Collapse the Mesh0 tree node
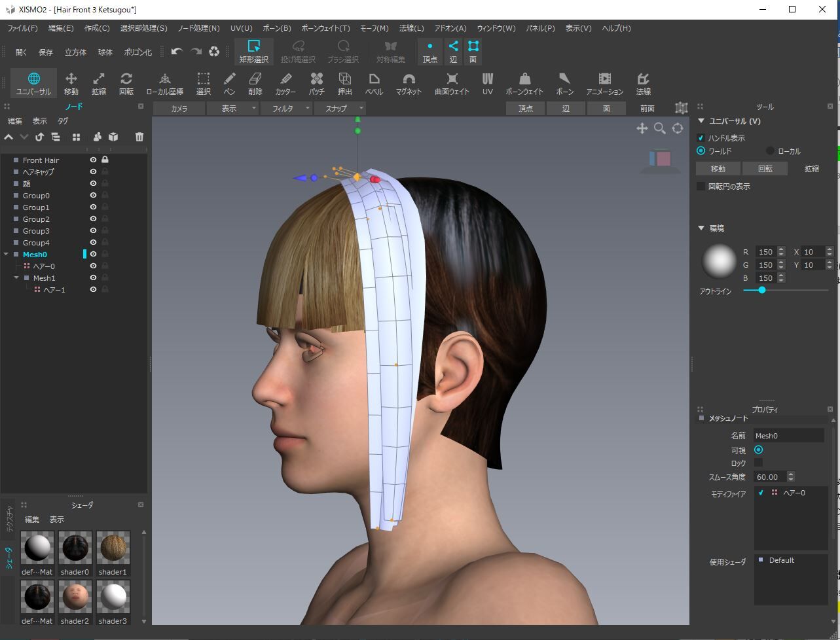Image resolution: width=840 pixels, height=640 pixels. (6, 255)
